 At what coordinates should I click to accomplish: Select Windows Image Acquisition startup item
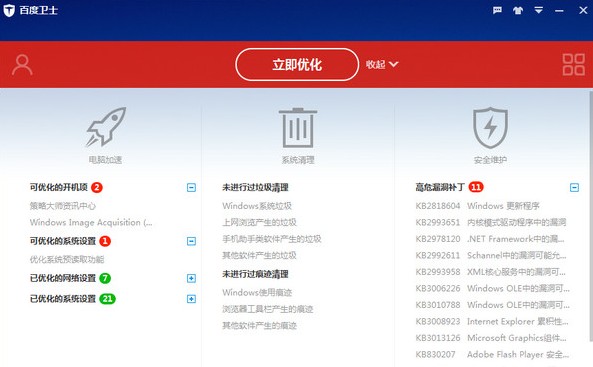coord(91,222)
